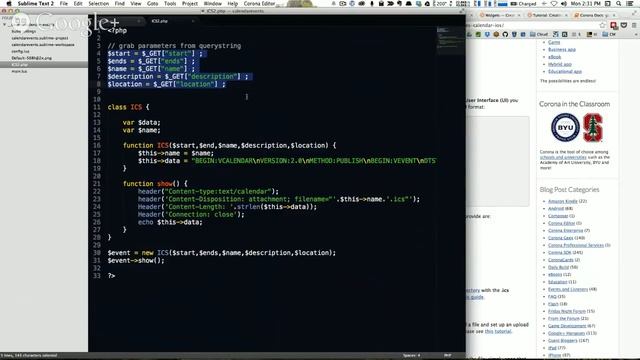Open the View menu
This screenshot has width=640, height=360.
pos(136,4)
